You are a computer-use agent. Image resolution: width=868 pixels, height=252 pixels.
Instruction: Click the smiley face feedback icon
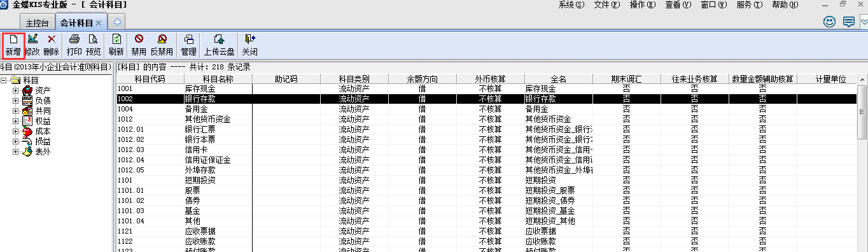(x=829, y=22)
